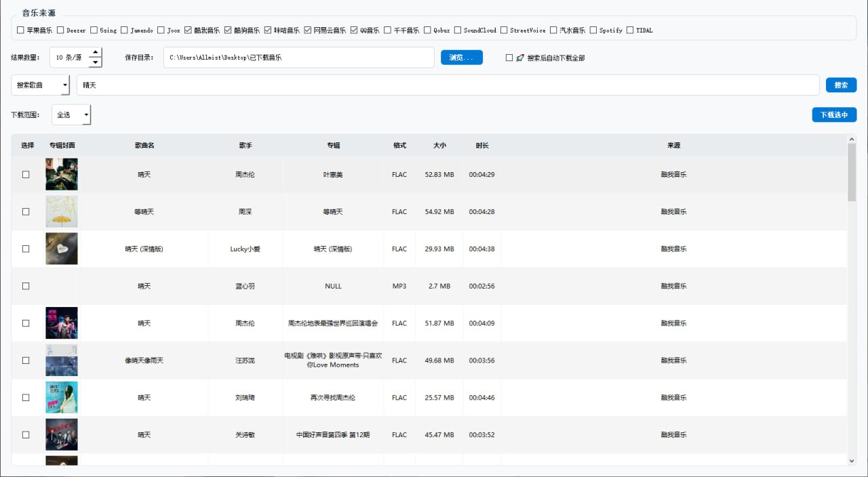
Task: Tick the StreetVoice checkbox
Action: coord(504,30)
